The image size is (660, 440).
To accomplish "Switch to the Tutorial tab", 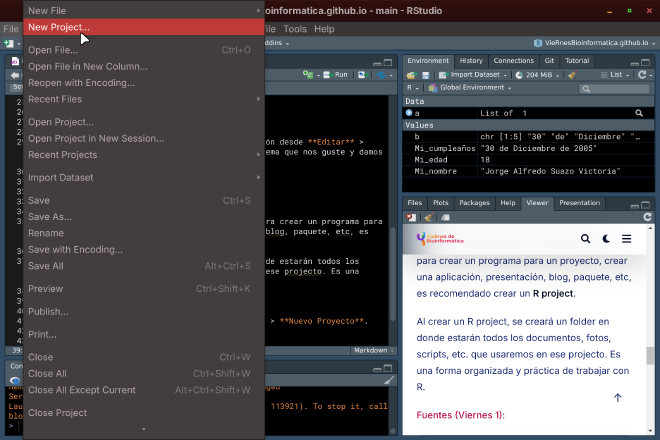I will (577, 61).
